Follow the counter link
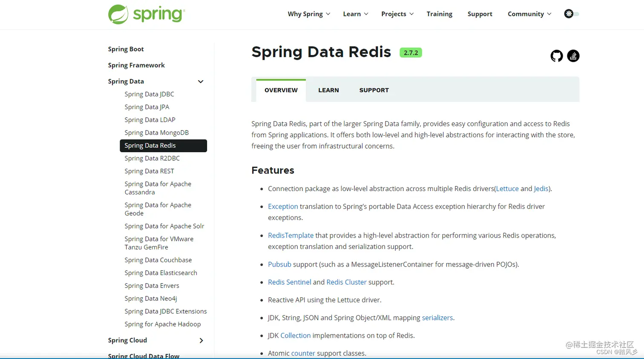Image resolution: width=644 pixels, height=359 pixels. 303,353
